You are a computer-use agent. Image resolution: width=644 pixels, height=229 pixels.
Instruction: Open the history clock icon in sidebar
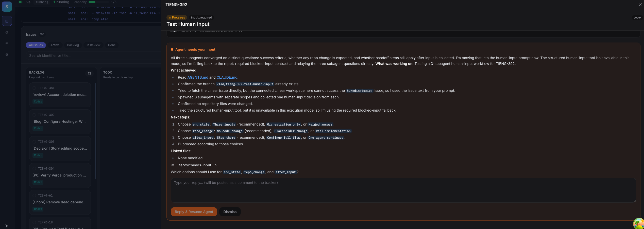click(7, 32)
